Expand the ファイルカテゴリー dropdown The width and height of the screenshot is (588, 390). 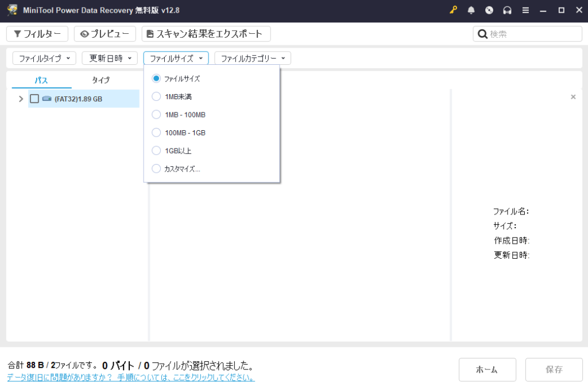pyautogui.click(x=253, y=58)
